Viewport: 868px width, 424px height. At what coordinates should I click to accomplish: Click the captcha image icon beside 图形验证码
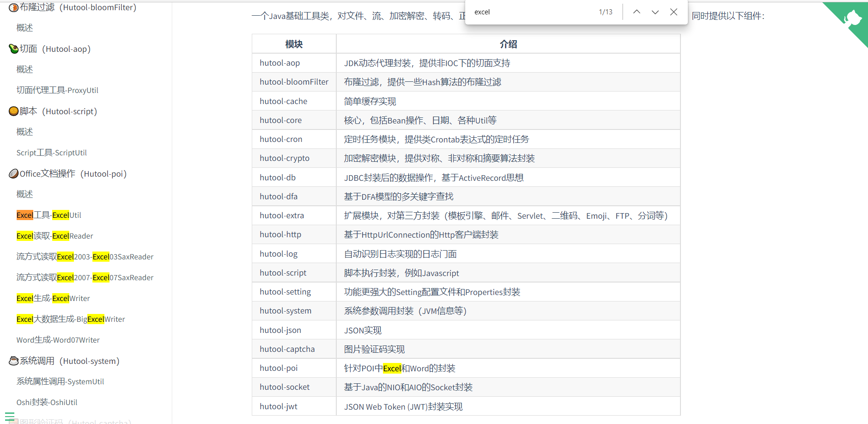13,421
